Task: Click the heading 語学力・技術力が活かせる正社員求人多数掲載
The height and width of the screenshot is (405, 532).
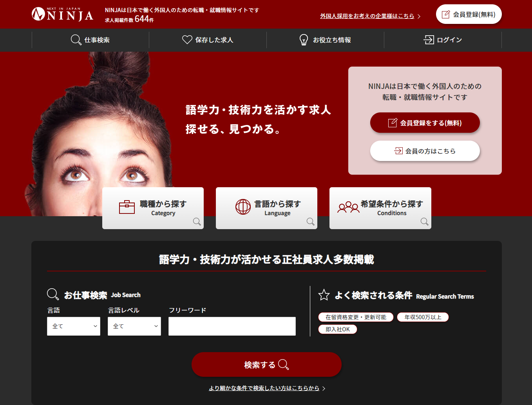Action: pyautogui.click(x=266, y=259)
